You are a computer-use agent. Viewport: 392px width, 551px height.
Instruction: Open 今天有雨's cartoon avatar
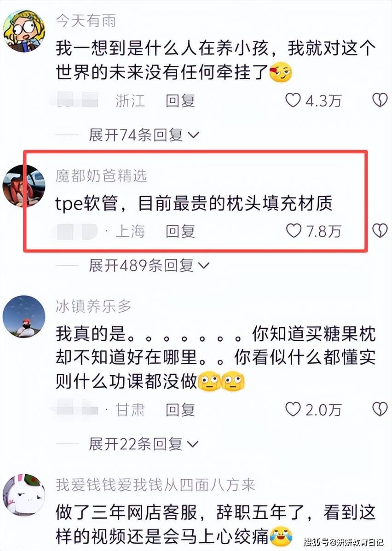[x=24, y=31]
